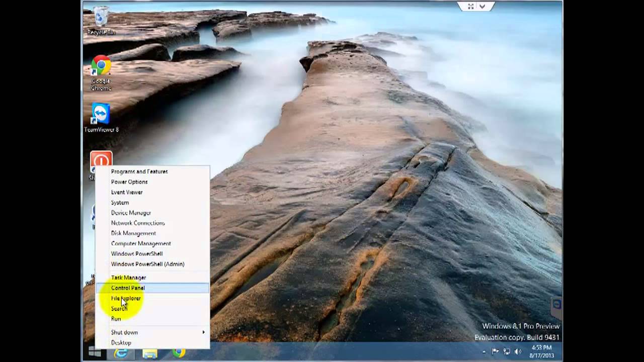Viewport: 644px width, 362px height.
Task: Click the volume speaker tray icon
Action: point(518,351)
